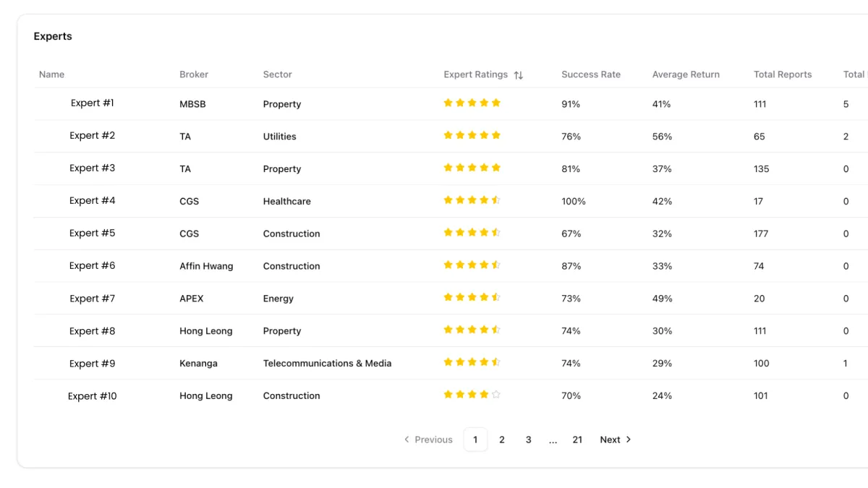868x488 pixels.
Task: Click the Success Rate column header
Action: coord(591,74)
